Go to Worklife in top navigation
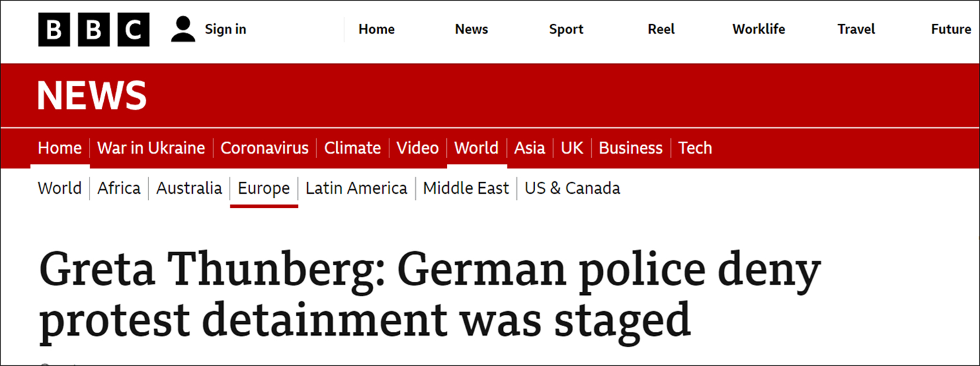This screenshot has width=980, height=366. [x=759, y=30]
